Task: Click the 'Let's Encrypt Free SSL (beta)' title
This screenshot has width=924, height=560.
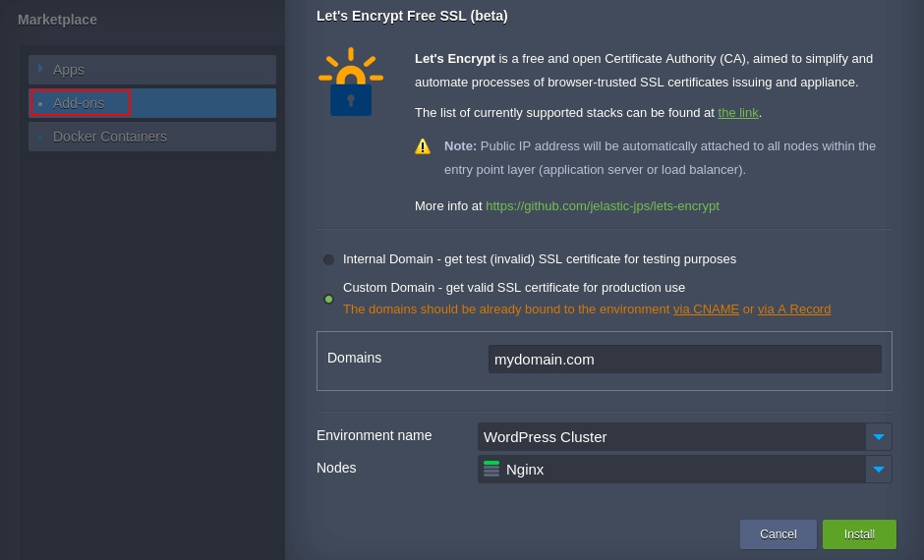Action: click(x=412, y=16)
